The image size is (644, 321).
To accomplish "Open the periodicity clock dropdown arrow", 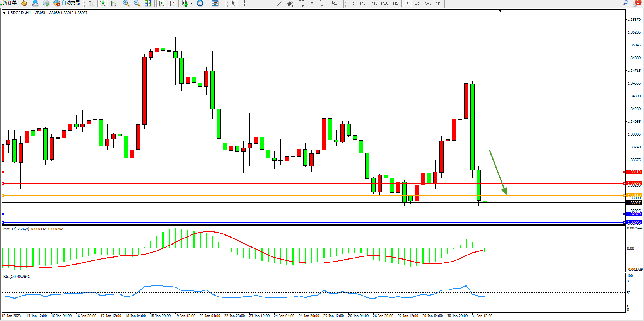I will [207, 3].
